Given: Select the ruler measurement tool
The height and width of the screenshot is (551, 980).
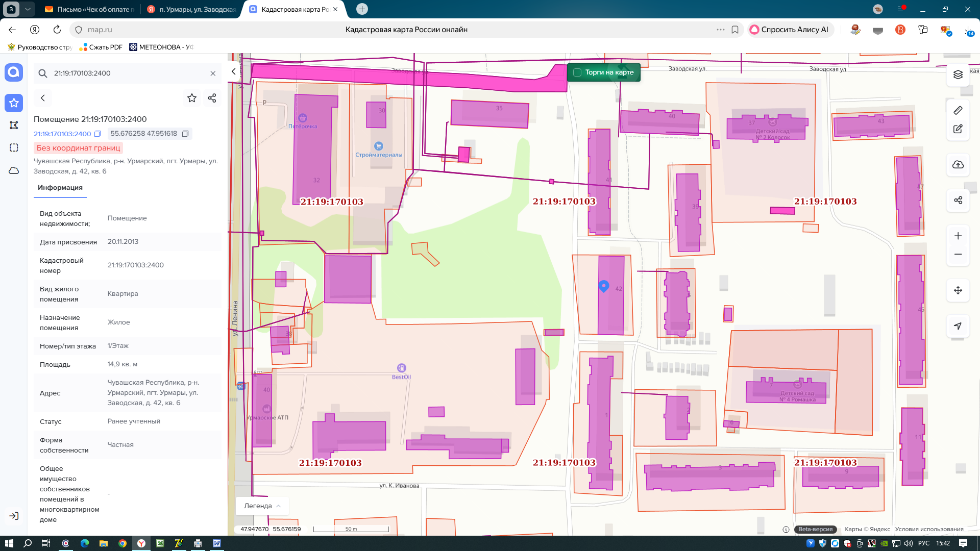Looking at the screenshot, I should click(x=958, y=110).
